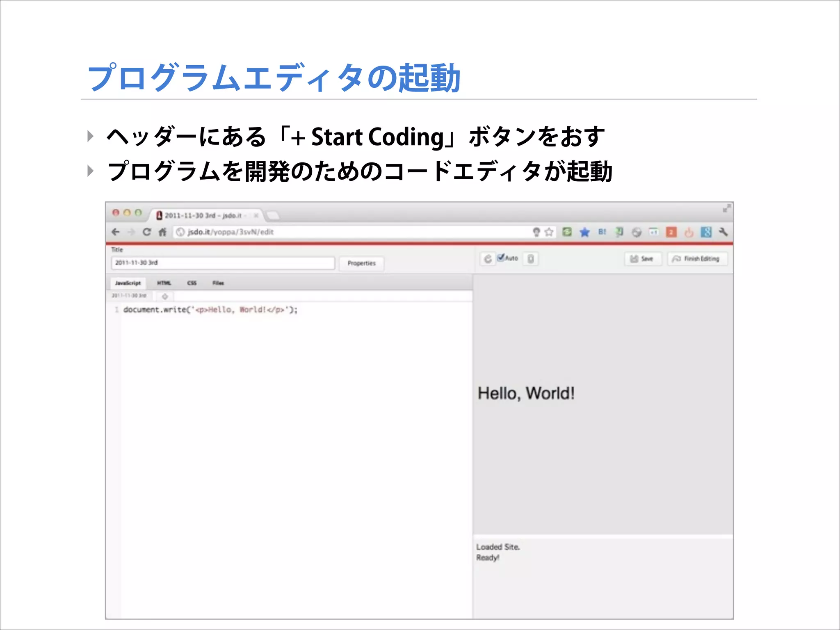This screenshot has width=840, height=630.
Task: Click the Hello, World! preview text
Action: tap(526, 393)
